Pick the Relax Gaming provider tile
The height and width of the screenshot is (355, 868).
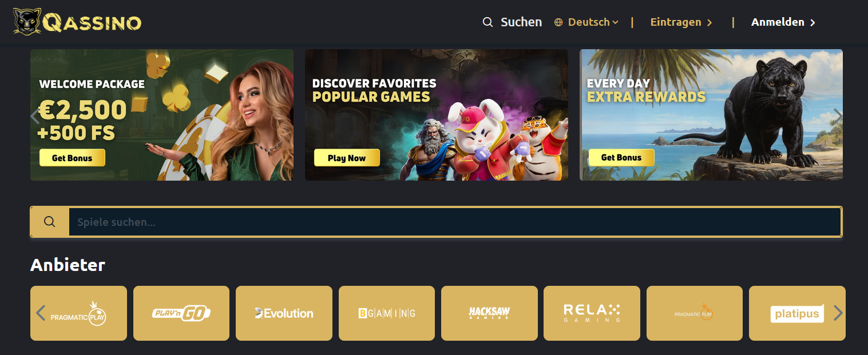pyautogui.click(x=592, y=313)
